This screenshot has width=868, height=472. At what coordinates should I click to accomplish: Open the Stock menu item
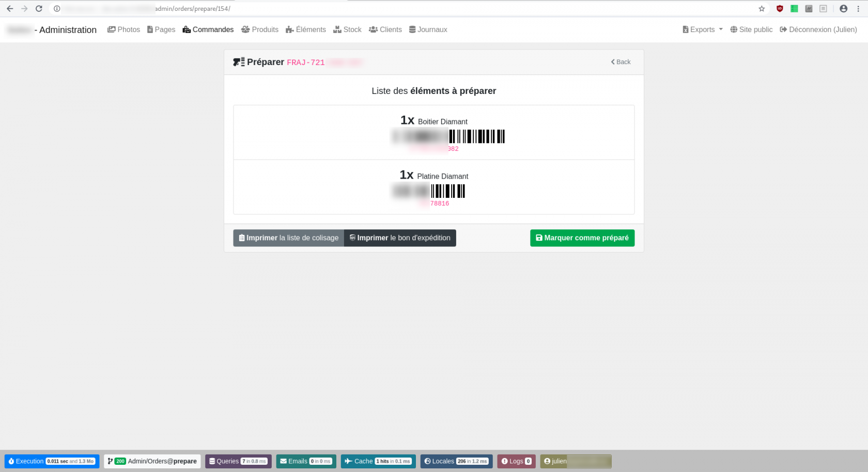pyautogui.click(x=347, y=29)
